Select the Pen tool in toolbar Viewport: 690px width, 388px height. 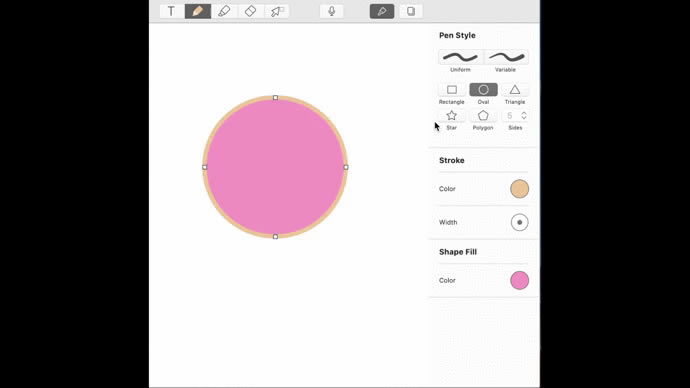point(198,11)
